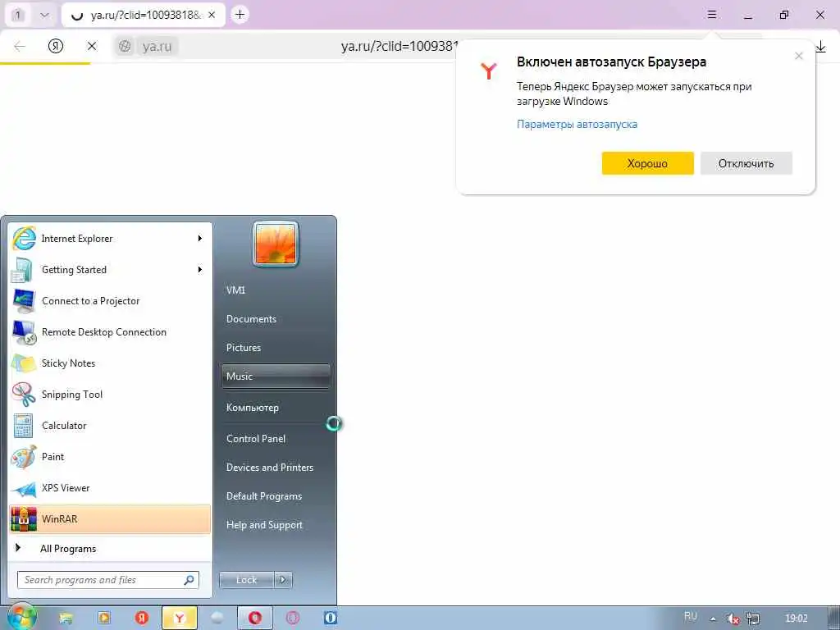Click the Отключить button
Image resolution: width=840 pixels, height=630 pixels.
tap(746, 163)
